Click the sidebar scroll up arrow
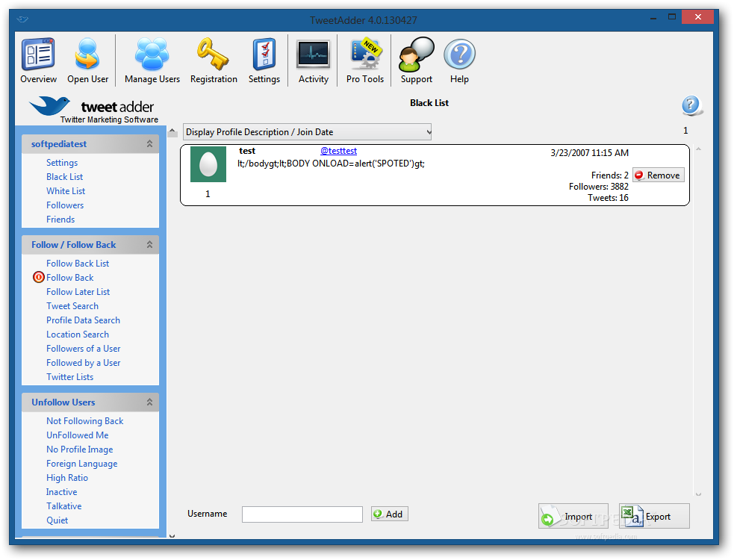734x560 pixels. click(172, 131)
